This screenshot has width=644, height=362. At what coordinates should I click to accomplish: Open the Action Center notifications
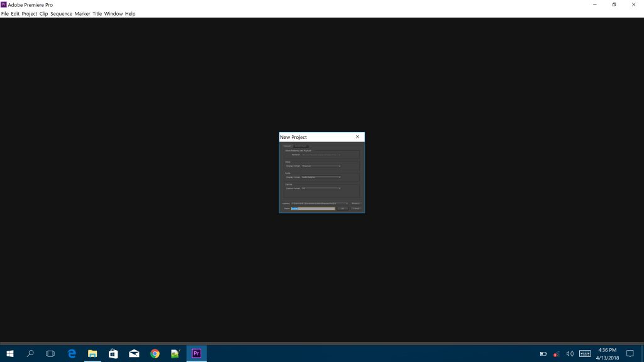[630, 353]
